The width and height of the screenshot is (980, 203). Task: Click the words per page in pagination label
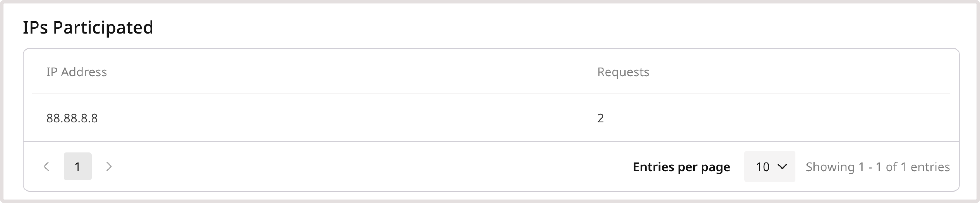(x=704, y=167)
